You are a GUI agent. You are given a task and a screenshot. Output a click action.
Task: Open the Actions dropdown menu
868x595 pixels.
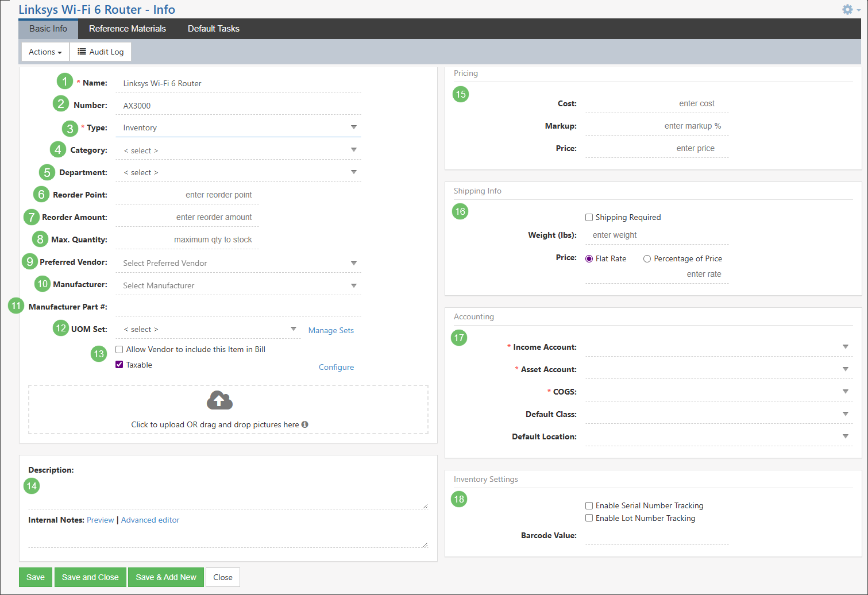45,52
